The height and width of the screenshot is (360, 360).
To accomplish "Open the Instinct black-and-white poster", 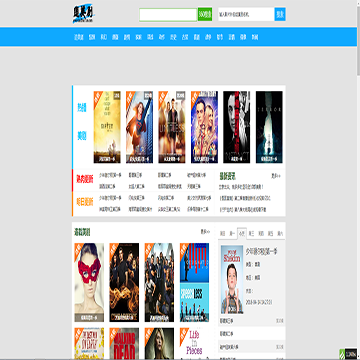I will [x=237, y=127].
